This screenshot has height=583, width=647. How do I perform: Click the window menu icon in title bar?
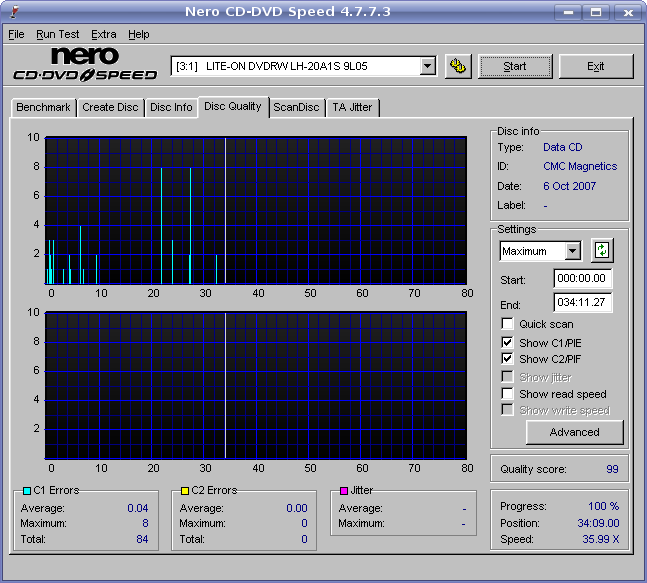point(12,12)
